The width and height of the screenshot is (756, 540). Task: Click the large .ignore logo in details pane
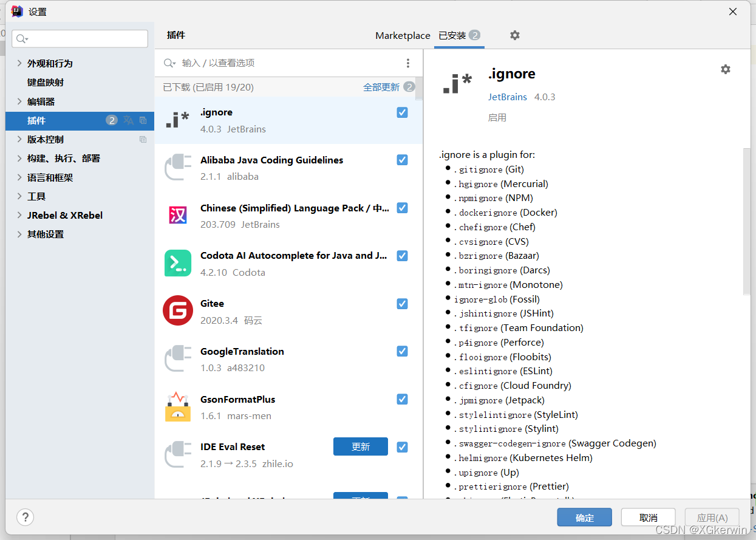click(x=457, y=83)
